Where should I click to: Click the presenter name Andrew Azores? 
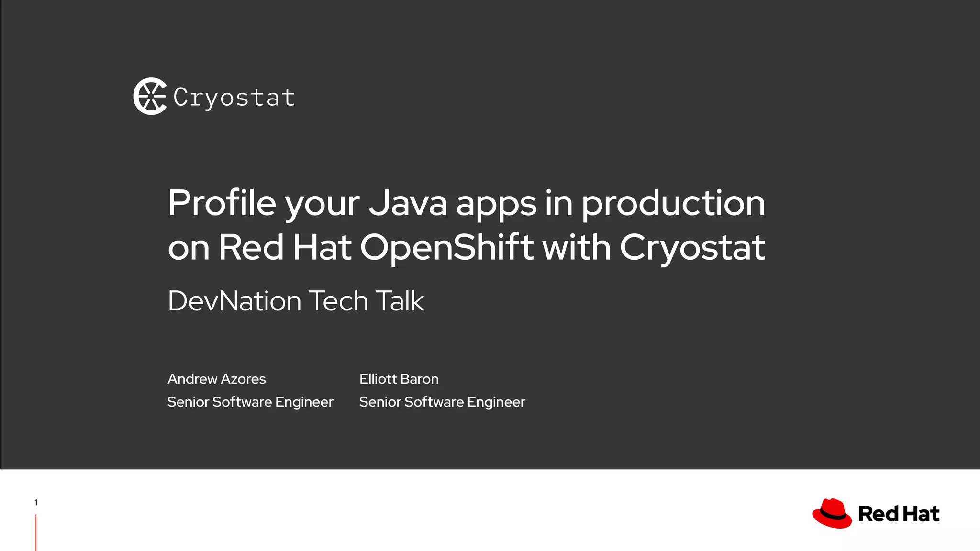click(x=216, y=379)
